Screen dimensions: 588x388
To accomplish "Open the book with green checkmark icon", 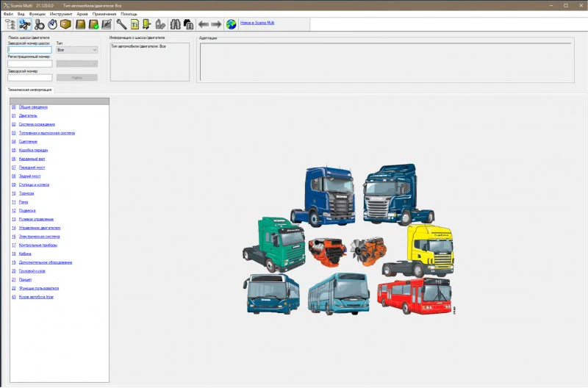I will pos(93,25).
